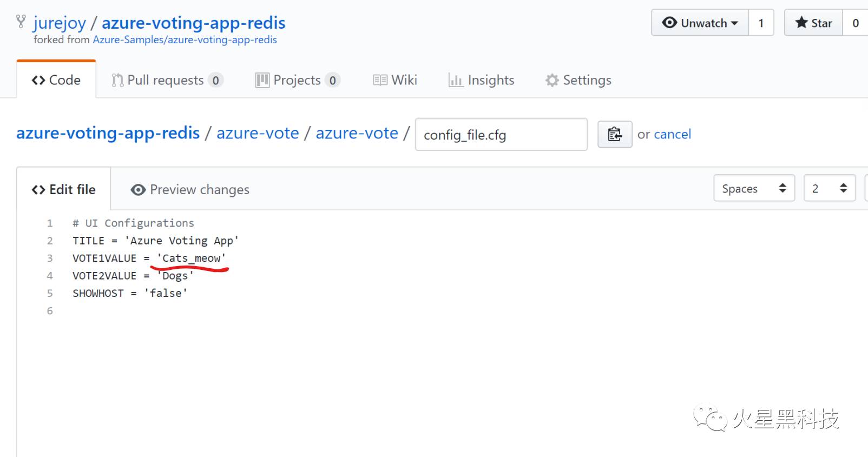This screenshot has height=457, width=868.
Task: Open the Settings tab
Action: click(578, 80)
